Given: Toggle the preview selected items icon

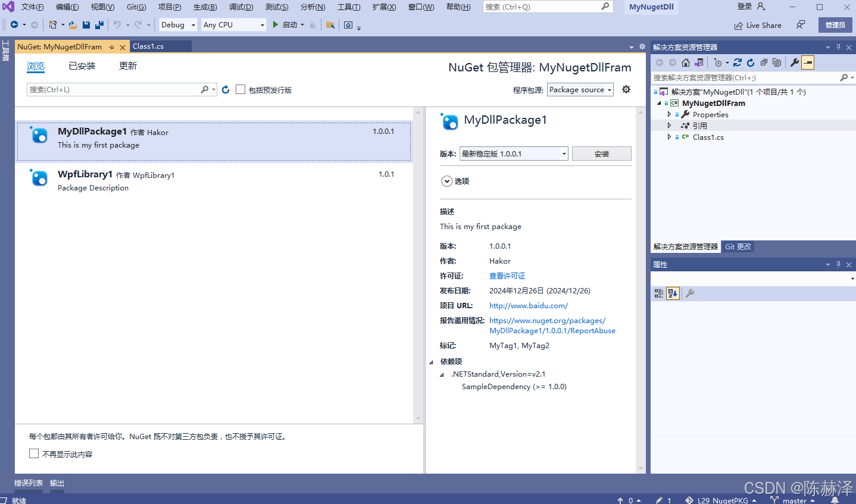Looking at the screenshot, I should coord(808,62).
